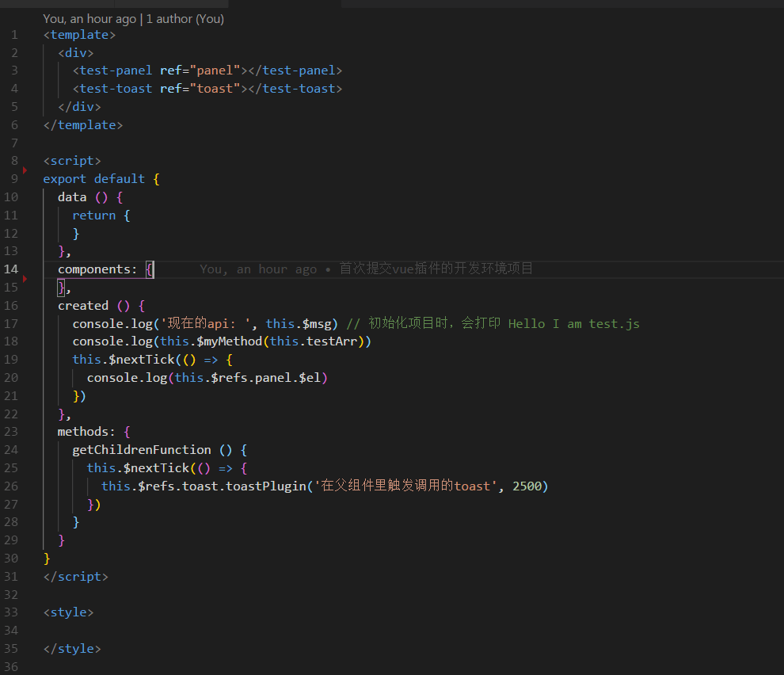The image size is (784, 675).
Task: Place cursor on 'export default' keyword
Action: pos(93,179)
